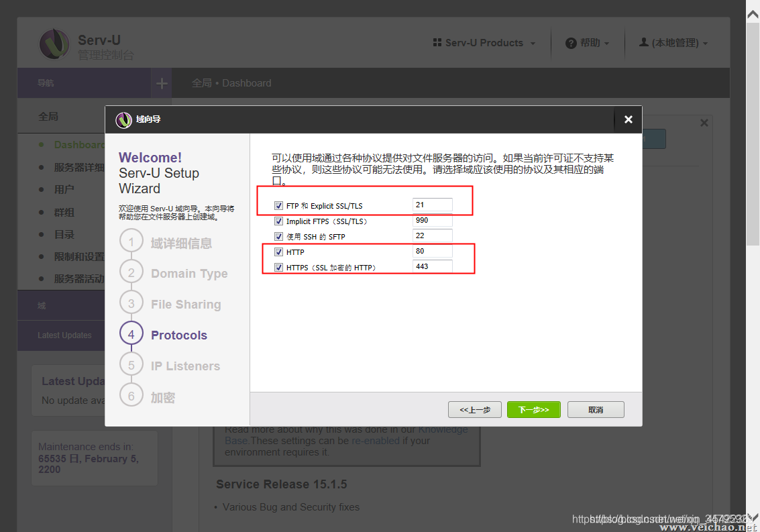Expand Latest Updates sidebar section
The width and height of the screenshot is (760, 532).
point(61,335)
